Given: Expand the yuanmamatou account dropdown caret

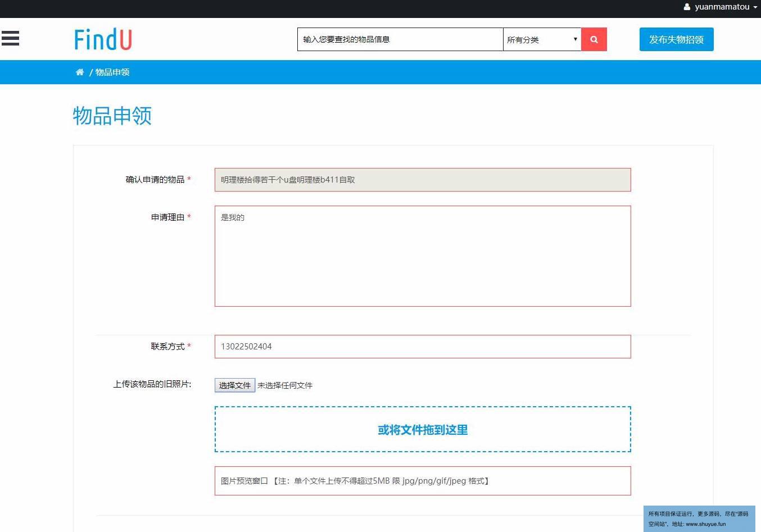Looking at the screenshot, I should click(755, 7).
